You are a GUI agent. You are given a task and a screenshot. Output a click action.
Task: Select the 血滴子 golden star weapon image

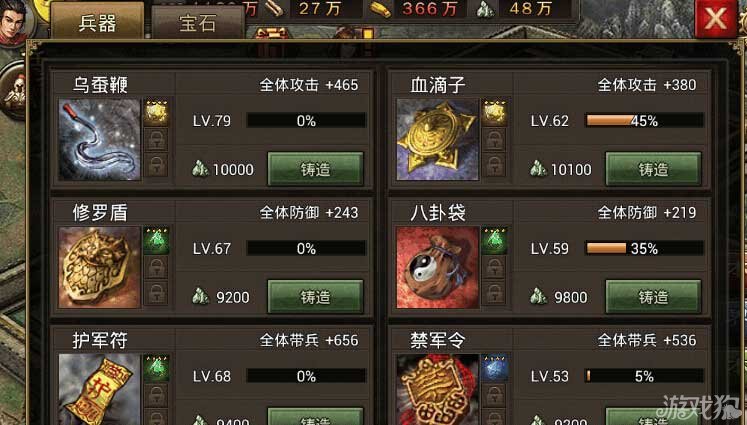(437, 140)
